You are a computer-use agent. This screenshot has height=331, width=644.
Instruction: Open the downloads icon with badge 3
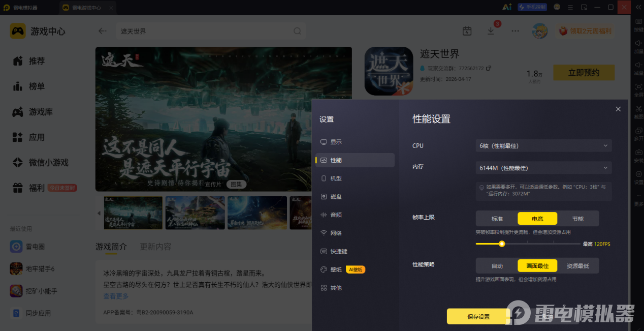coord(491,30)
